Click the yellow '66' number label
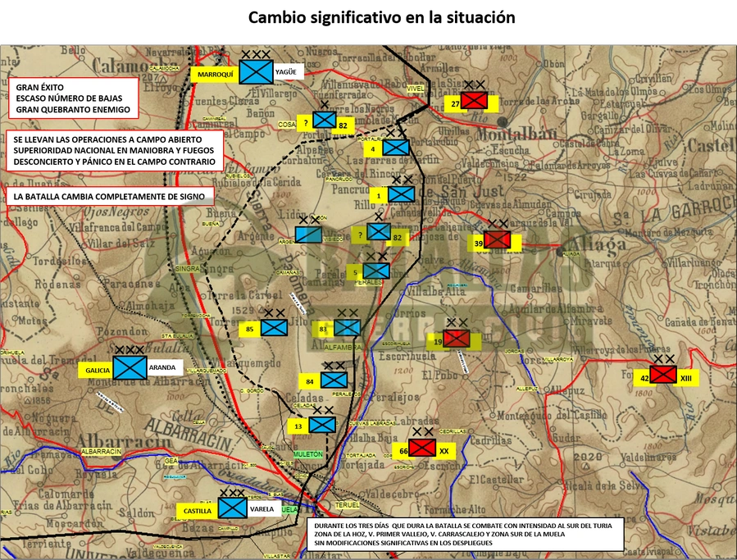This screenshot has height=560, width=737. [x=403, y=451]
